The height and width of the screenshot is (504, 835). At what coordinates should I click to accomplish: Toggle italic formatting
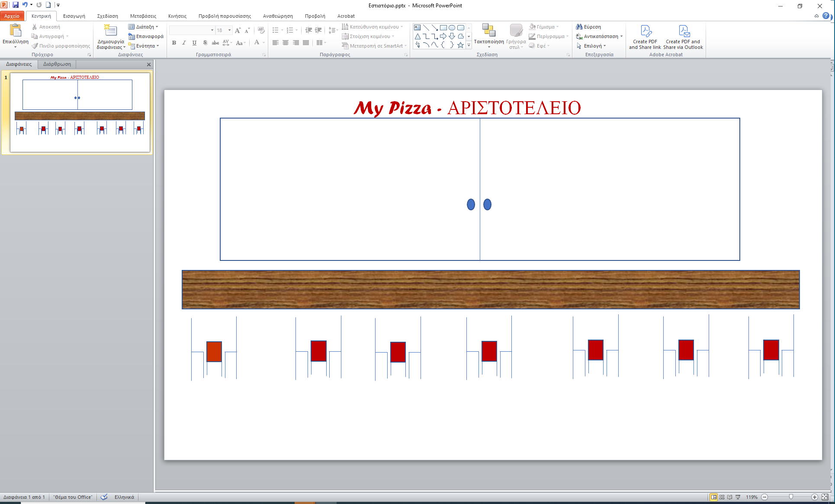point(184,43)
